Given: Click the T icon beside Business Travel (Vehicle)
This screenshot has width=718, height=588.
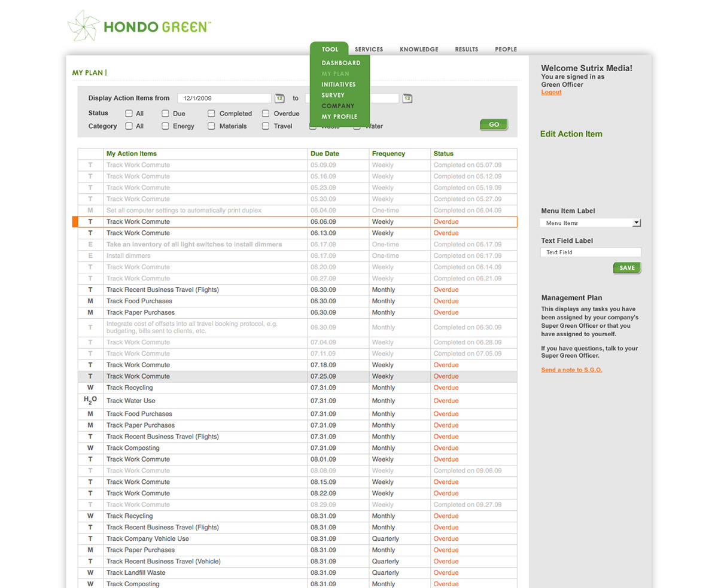Looking at the screenshot, I should tap(90, 562).
